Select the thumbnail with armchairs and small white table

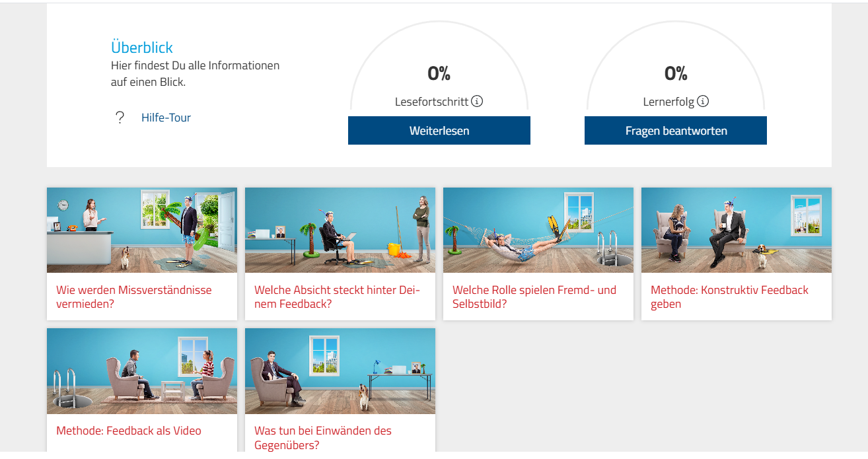click(x=142, y=371)
